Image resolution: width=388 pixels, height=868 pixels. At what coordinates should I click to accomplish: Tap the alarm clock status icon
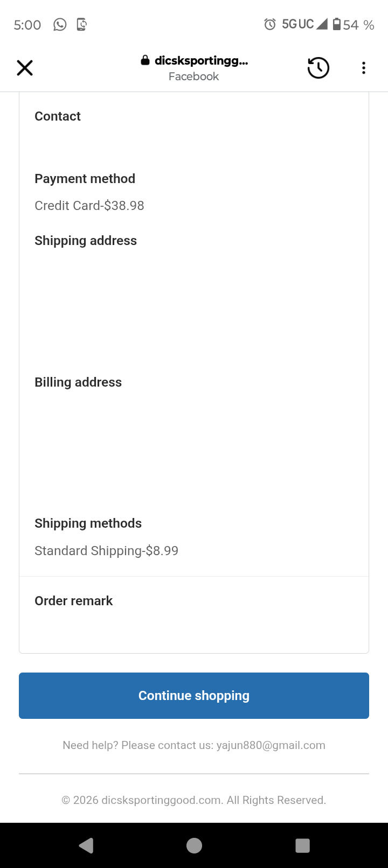pyautogui.click(x=269, y=24)
